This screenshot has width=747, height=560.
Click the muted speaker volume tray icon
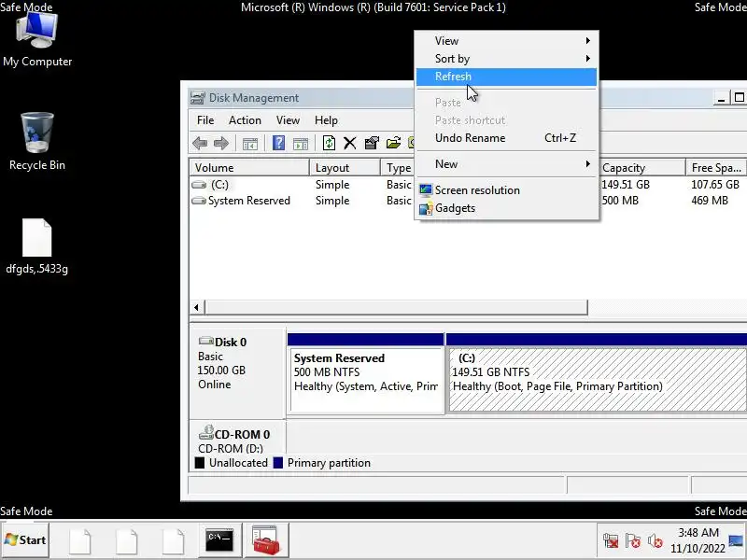[655, 540]
